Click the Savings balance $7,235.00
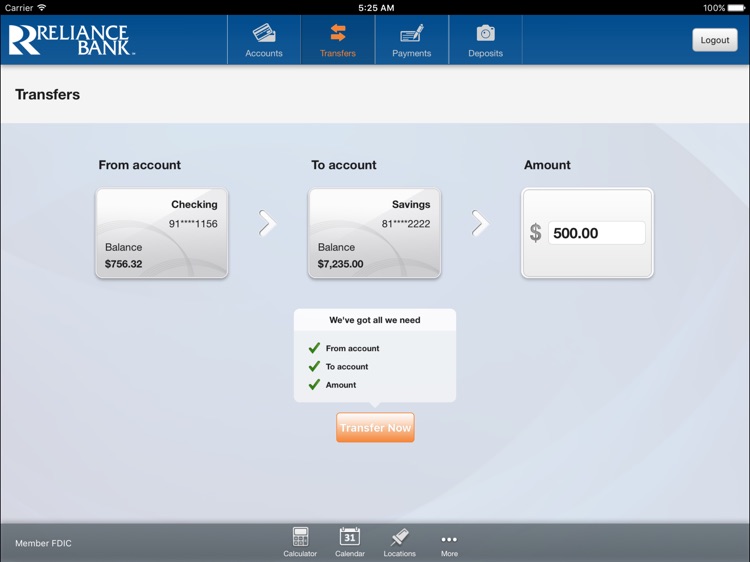The width and height of the screenshot is (750, 562). pyautogui.click(x=341, y=264)
